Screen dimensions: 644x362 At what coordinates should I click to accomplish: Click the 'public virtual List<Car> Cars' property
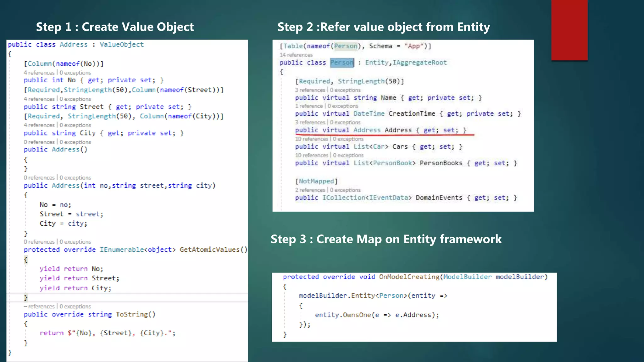pos(379,147)
